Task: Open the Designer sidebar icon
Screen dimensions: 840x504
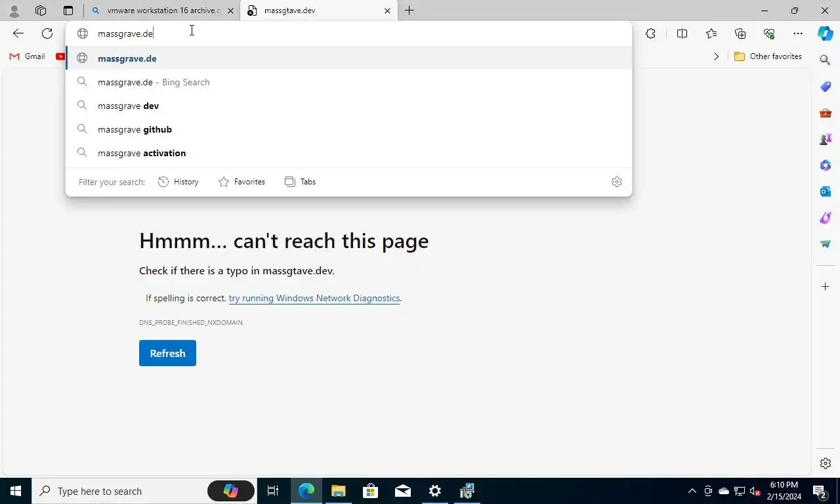Action: click(826, 218)
